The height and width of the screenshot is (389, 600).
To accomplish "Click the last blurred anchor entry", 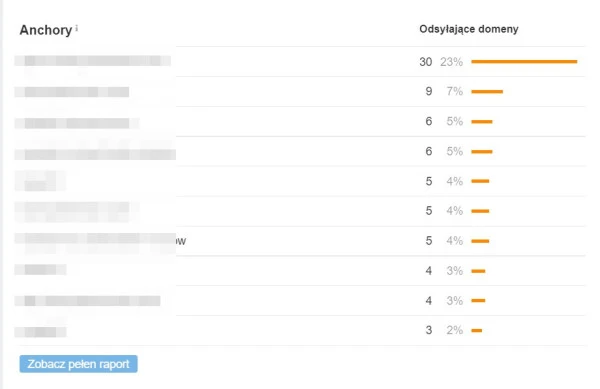I will coord(41,332).
